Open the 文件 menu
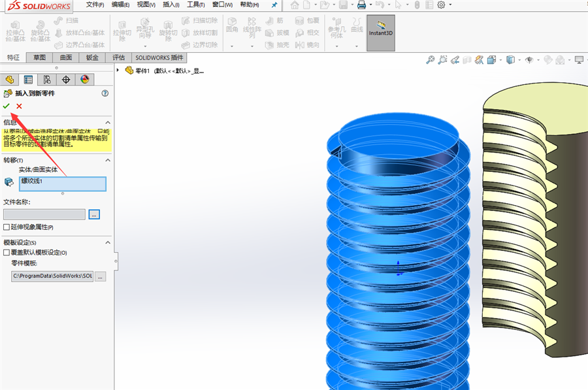The width and height of the screenshot is (588, 390). (x=95, y=5)
